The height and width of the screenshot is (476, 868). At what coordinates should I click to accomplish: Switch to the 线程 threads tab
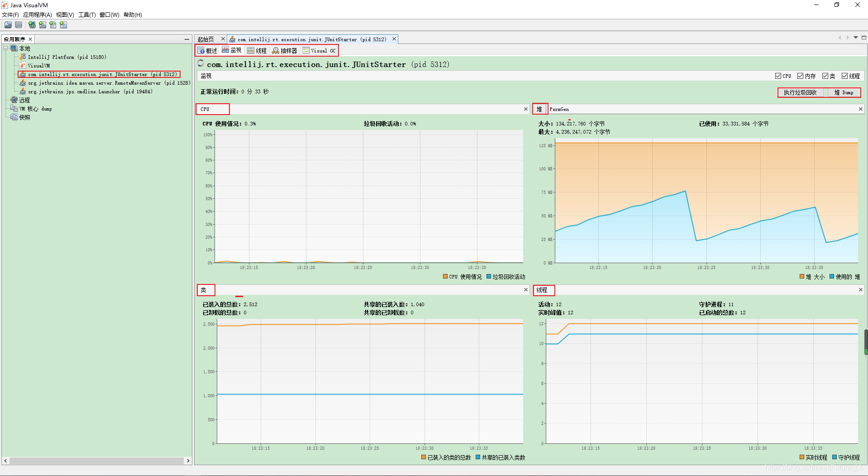(x=257, y=51)
